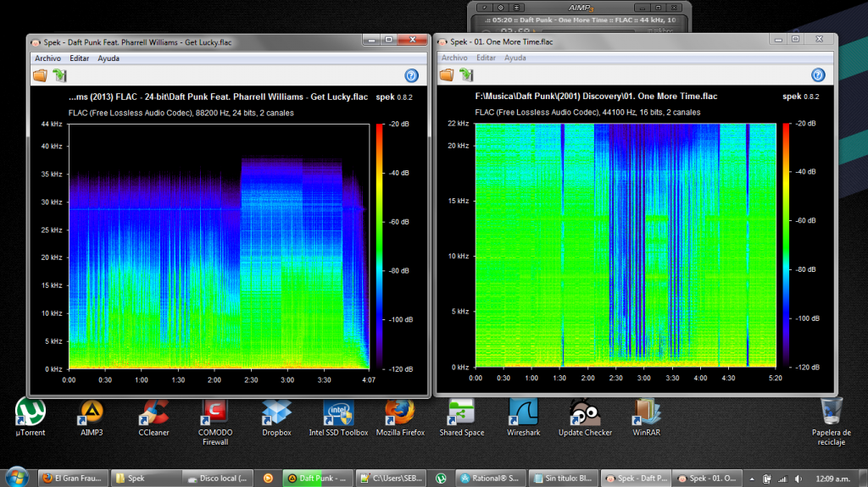
Task: Show hidden tray icons arrow
Action: pyautogui.click(x=752, y=479)
